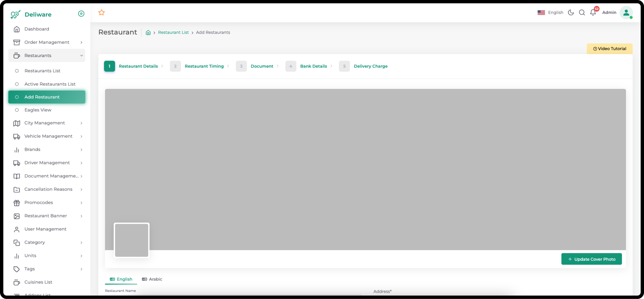Expand Category chevron
Image resolution: width=644 pixels, height=299 pixels.
tap(81, 242)
